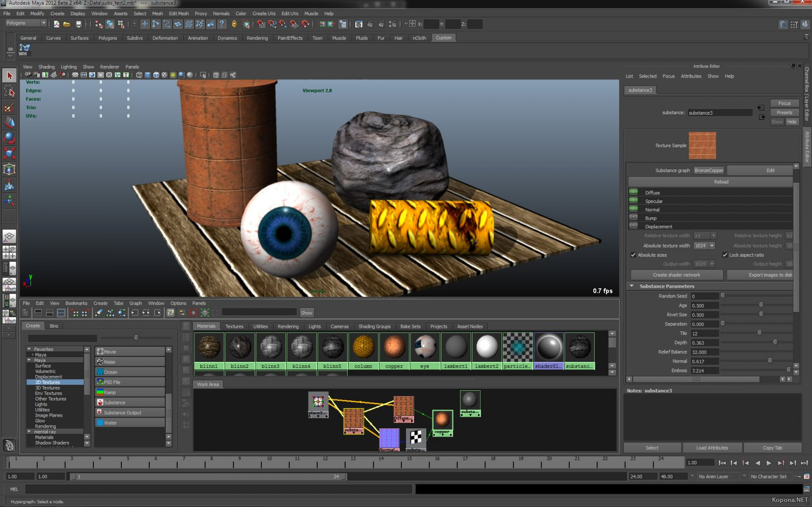
Task: Click the Noise texture icon
Action: click(x=100, y=362)
